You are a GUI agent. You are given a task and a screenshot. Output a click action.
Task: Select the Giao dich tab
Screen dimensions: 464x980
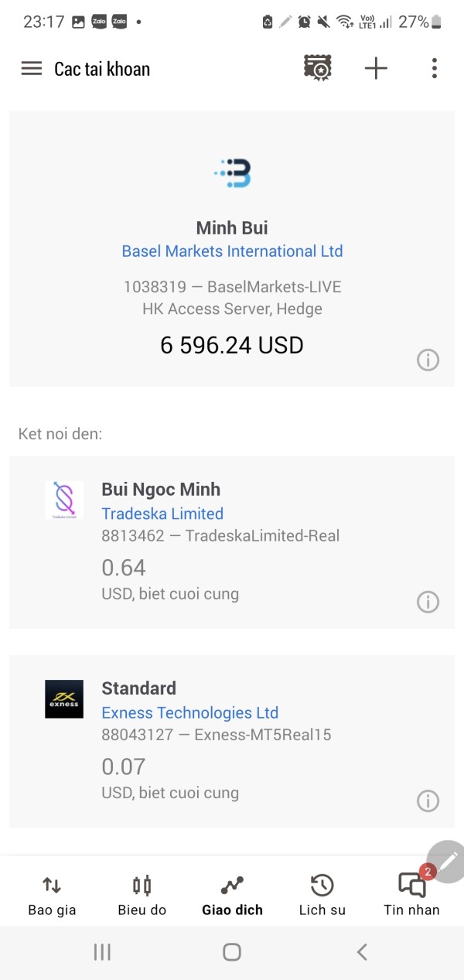(232, 896)
